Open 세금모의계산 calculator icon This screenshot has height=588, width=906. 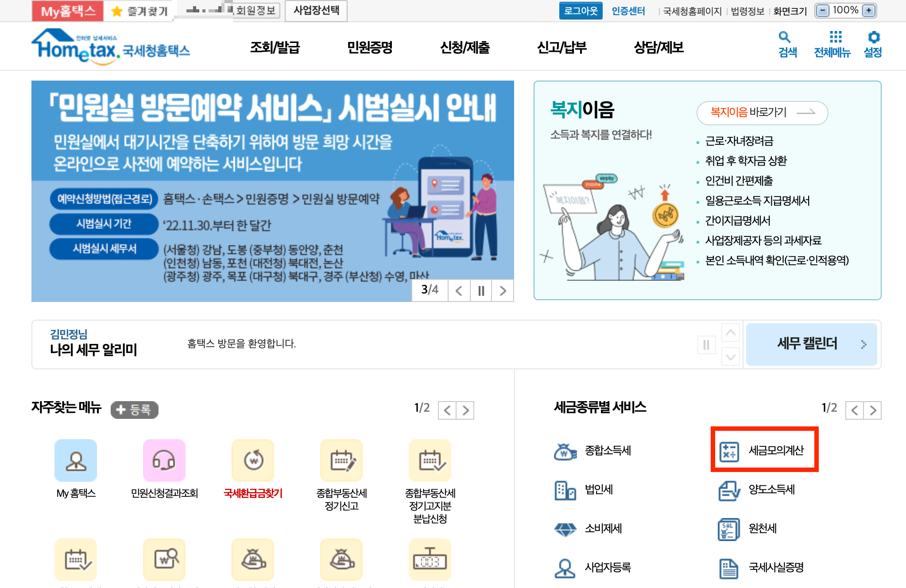pyautogui.click(x=729, y=451)
